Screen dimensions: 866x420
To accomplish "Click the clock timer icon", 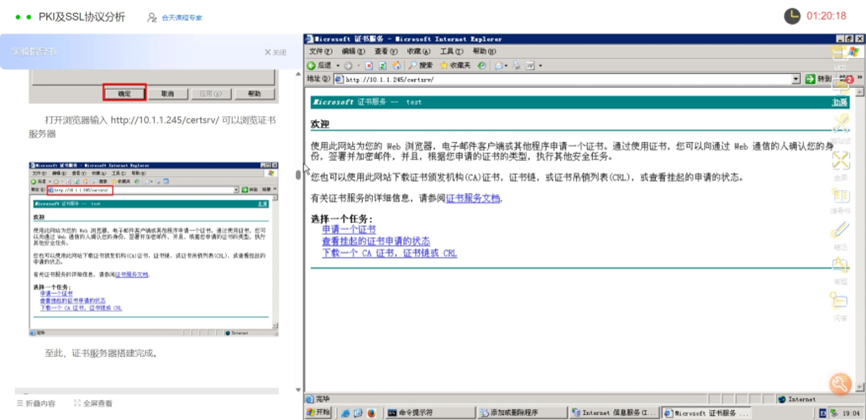I will click(x=793, y=16).
